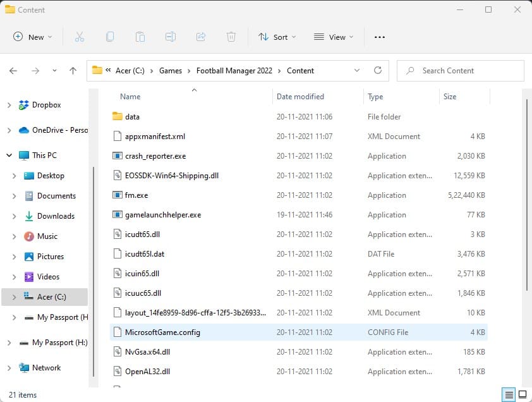Viewport: 532px width, 402px height.
Task: Expand the Dropbox tree node
Action: (x=9, y=106)
